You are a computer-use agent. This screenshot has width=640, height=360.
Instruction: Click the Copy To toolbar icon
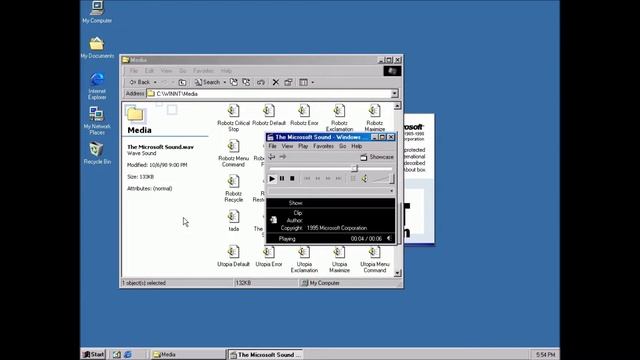click(x=246, y=82)
